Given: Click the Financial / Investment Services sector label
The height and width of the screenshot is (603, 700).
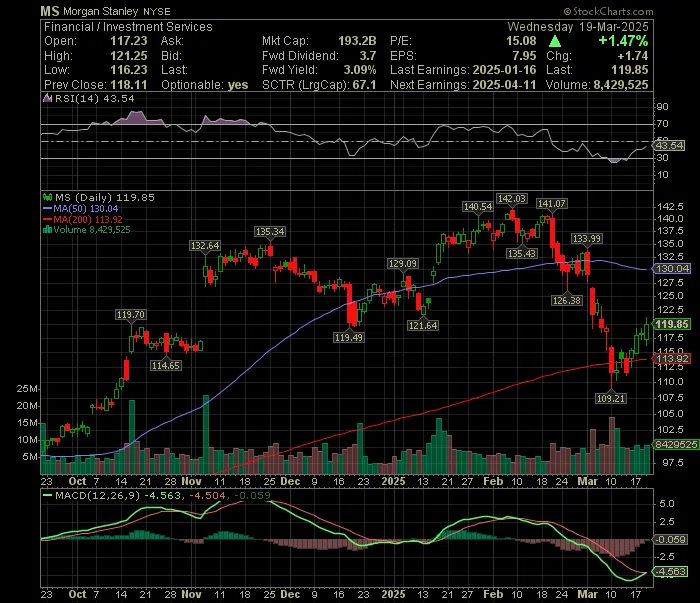Looking at the screenshot, I should click(128, 27).
